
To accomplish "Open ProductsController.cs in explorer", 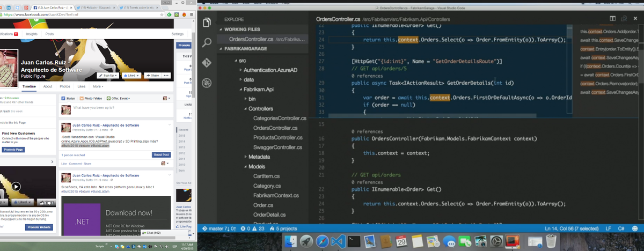I will point(278,137).
